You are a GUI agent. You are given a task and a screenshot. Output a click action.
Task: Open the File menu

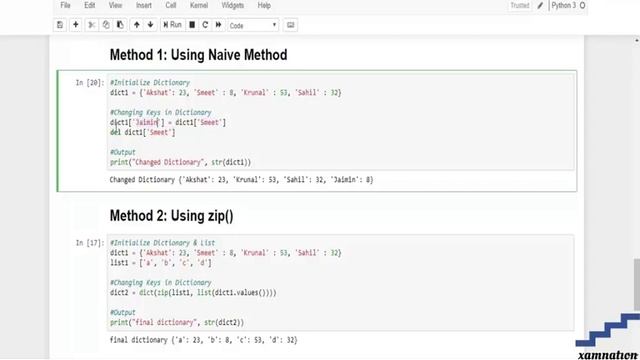pos(65,5)
